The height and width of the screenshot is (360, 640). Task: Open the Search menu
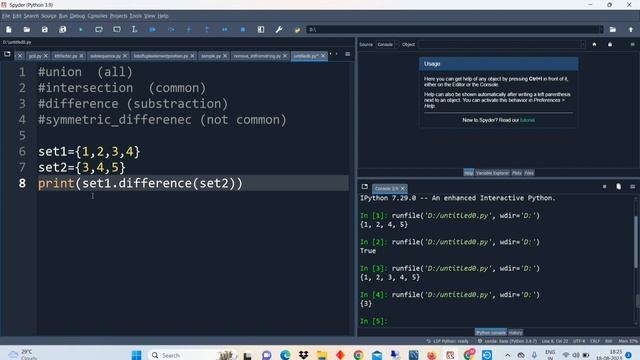[31, 16]
